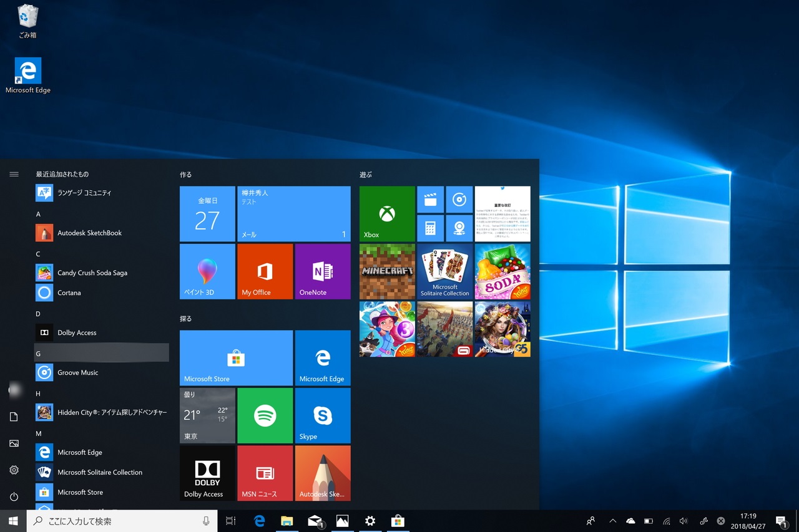This screenshot has height=532, width=799.
Task: Launch the Autodesk SketchBook pencil tile
Action: [x=323, y=473]
